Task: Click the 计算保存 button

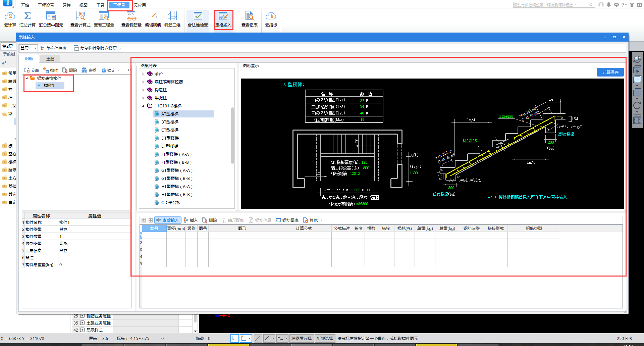Action: tap(610, 72)
